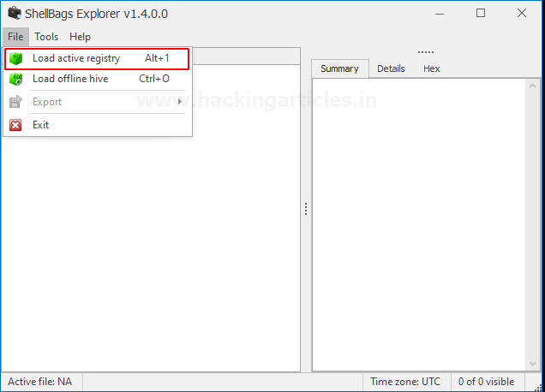Click the ShellBags Explorer briefcase title icon
545x392 pixels.
click(x=15, y=13)
